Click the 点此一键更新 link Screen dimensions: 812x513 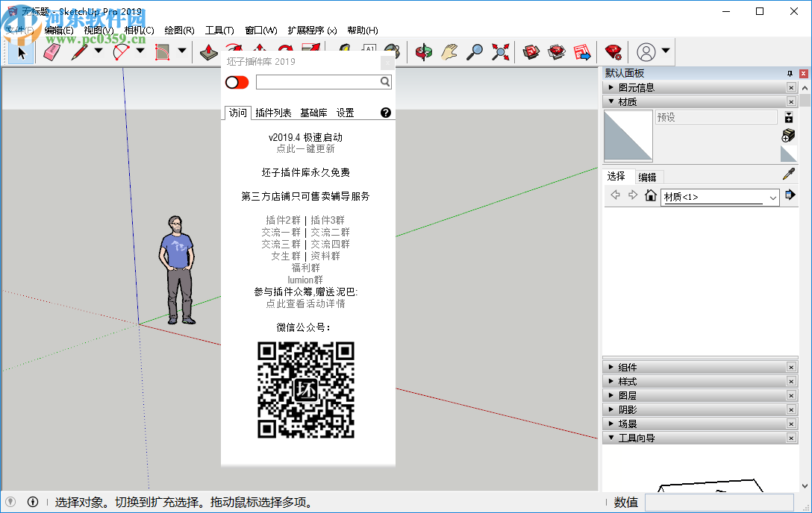305,148
